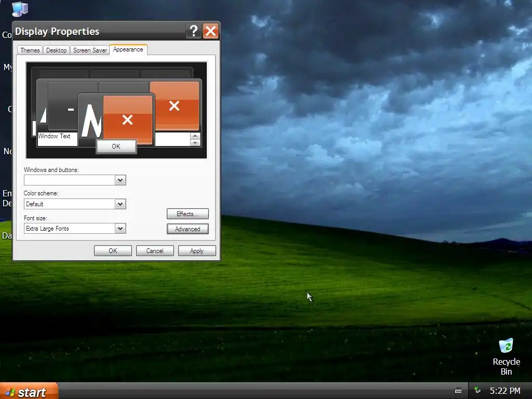The width and height of the screenshot is (532, 399).
Task: Click the preview message box OK button
Action: tap(116, 146)
